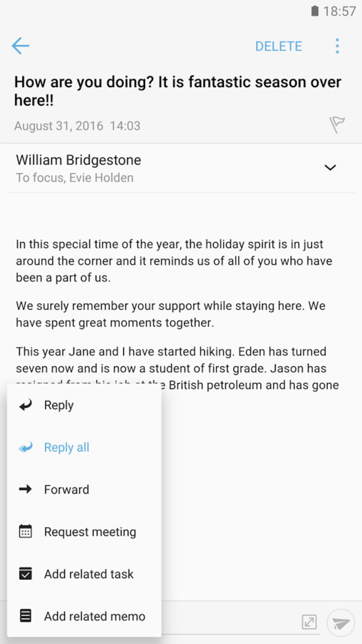
Task: Open the three-dot more options menu
Action: click(337, 46)
